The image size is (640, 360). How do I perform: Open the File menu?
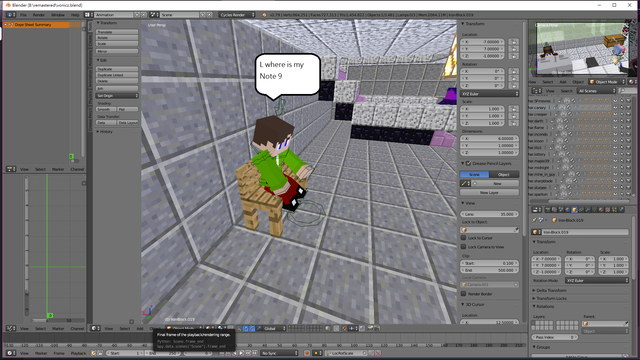[23, 15]
